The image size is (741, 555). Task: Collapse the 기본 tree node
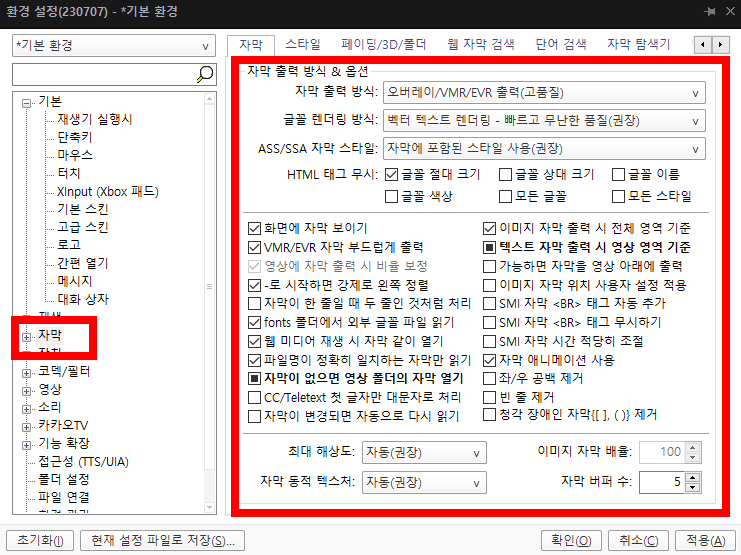(x=27, y=103)
